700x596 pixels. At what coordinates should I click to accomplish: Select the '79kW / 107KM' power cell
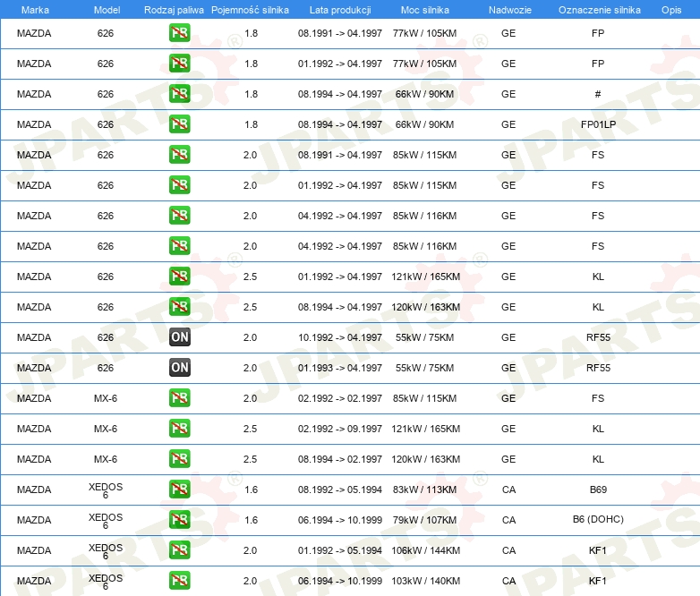[x=424, y=520]
